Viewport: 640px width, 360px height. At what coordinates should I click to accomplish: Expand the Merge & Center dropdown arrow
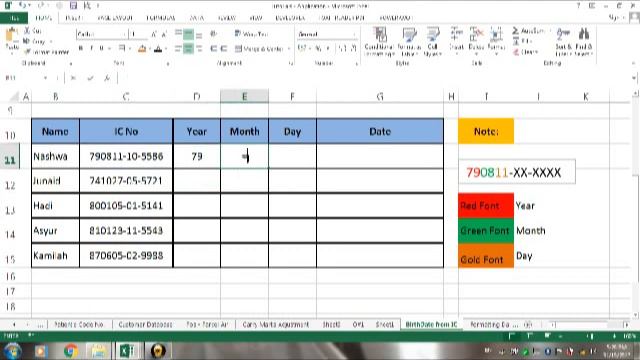[x=289, y=49]
